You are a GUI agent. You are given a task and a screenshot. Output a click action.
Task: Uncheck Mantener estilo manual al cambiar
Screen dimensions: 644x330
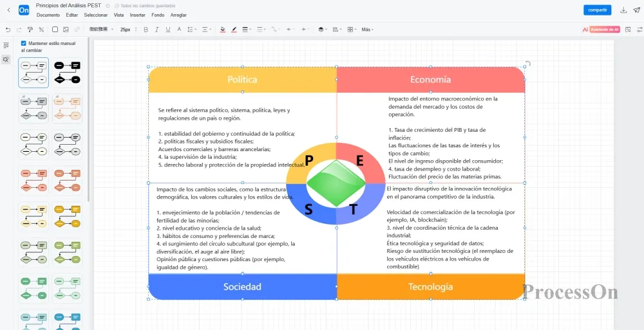click(x=24, y=43)
